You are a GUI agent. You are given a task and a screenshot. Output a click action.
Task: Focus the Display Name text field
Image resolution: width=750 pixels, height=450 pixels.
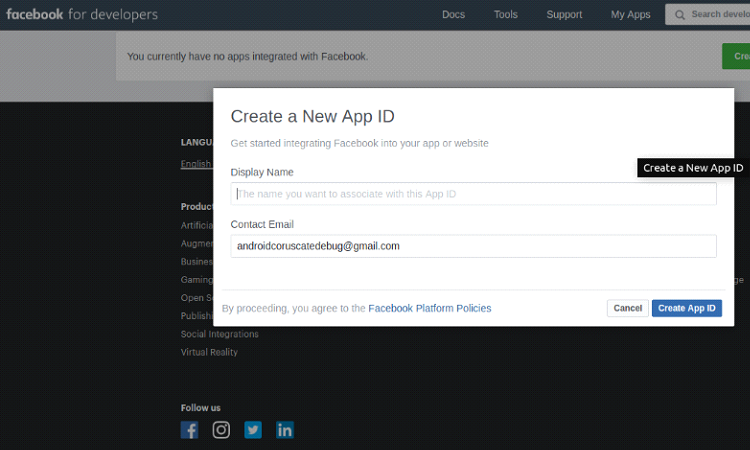click(473, 194)
